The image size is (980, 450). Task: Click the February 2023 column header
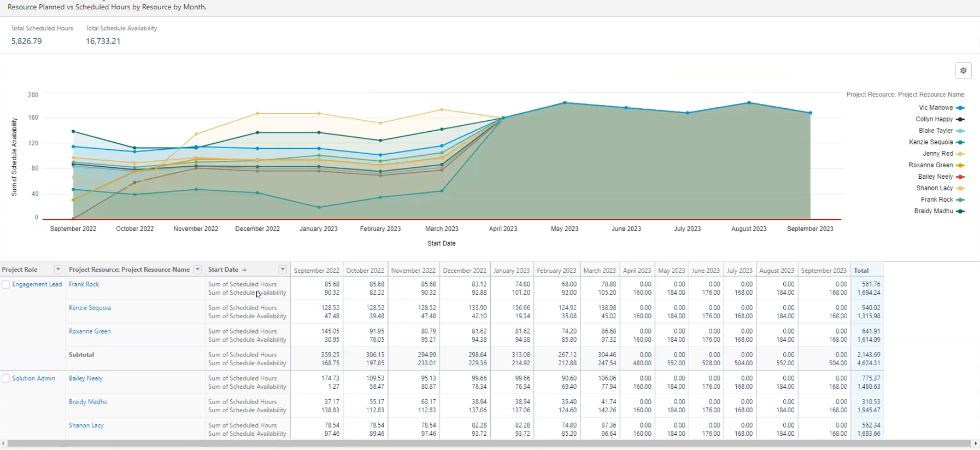click(556, 271)
